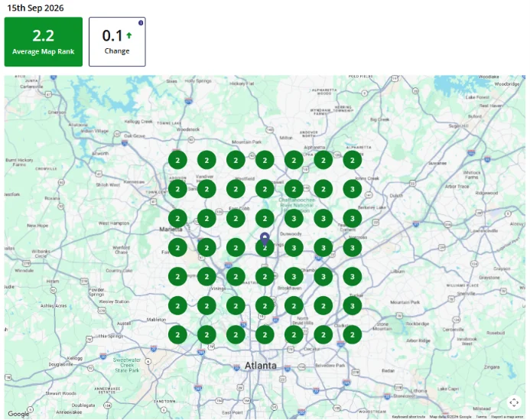Click the Sweetwater Creek State Park label
The width and height of the screenshot is (530, 420).
click(127, 365)
